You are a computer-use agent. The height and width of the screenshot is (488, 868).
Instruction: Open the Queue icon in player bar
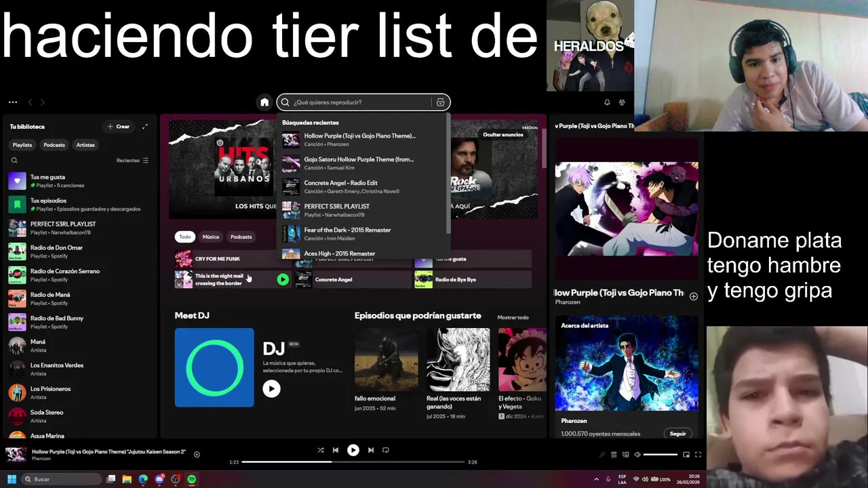614,455
